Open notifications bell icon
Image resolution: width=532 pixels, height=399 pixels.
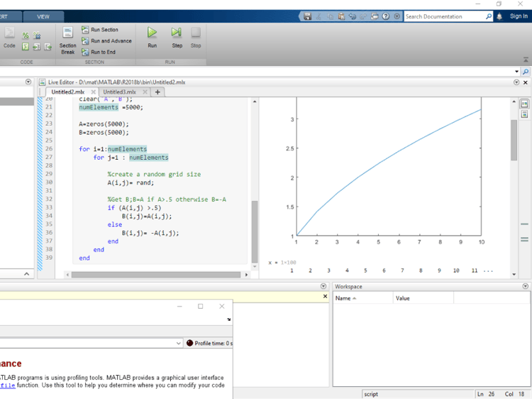coord(499,16)
